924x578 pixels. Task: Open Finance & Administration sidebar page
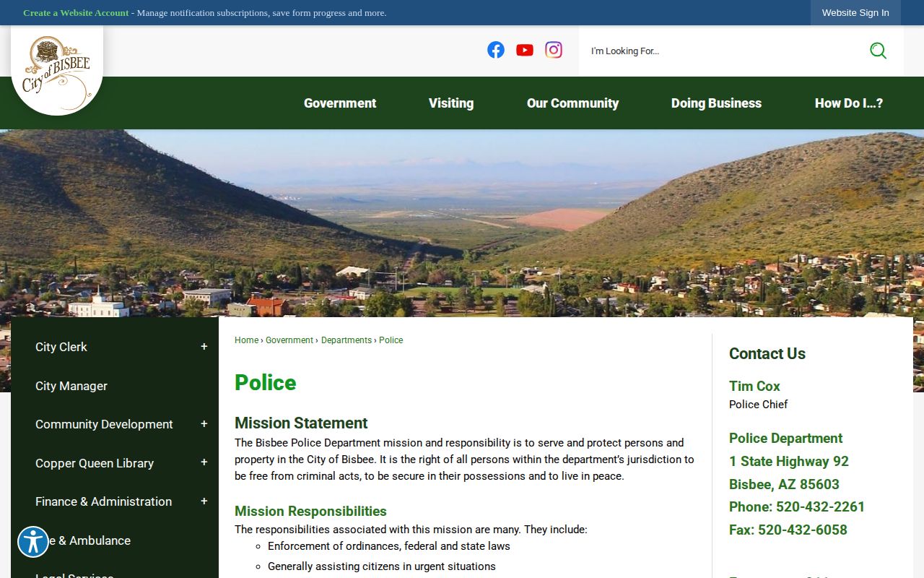(x=103, y=501)
